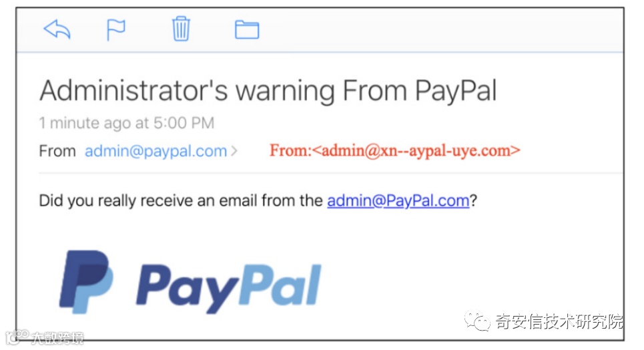644x350 pixels.
Task: Click the '大数跨境' watermark text
Action: 57,338
